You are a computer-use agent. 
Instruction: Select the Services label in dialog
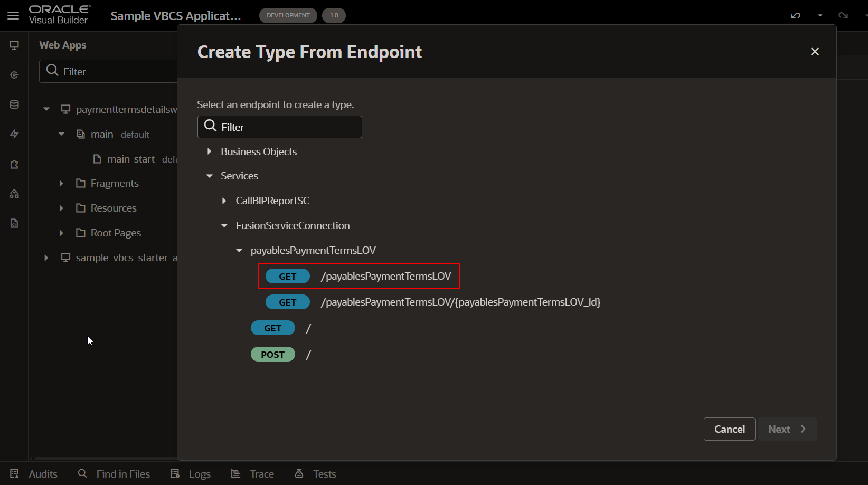239,176
